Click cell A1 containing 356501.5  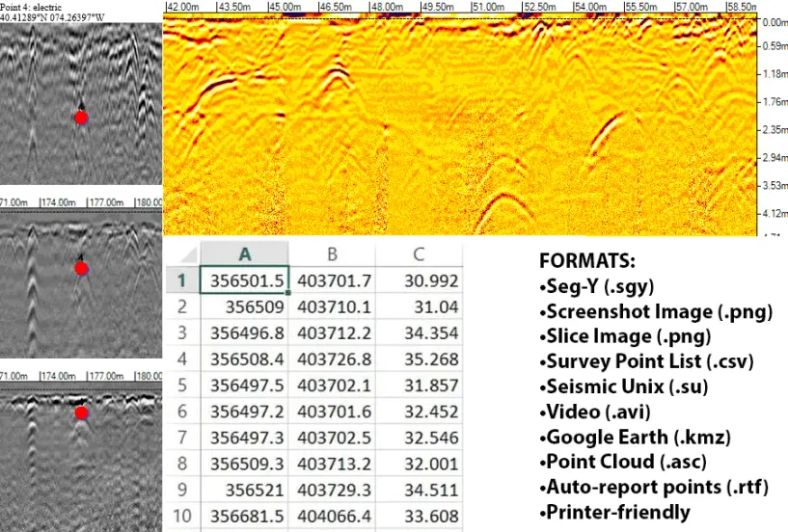245,280
